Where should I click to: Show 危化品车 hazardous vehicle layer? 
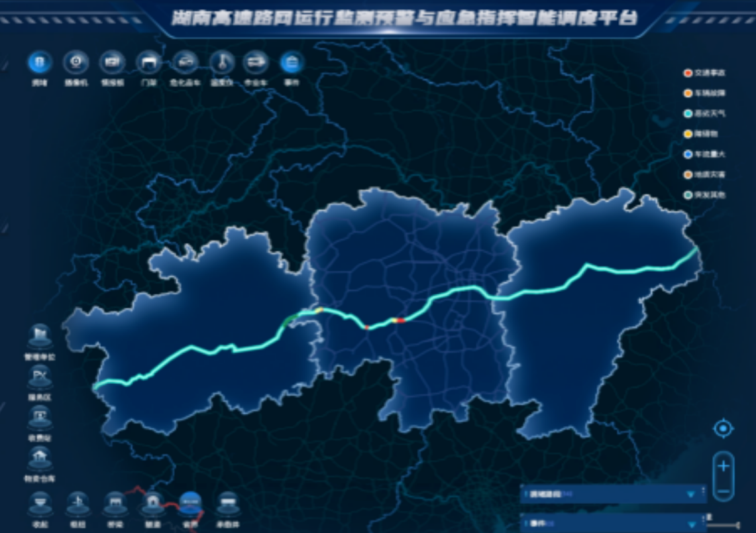(x=184, y=63)
